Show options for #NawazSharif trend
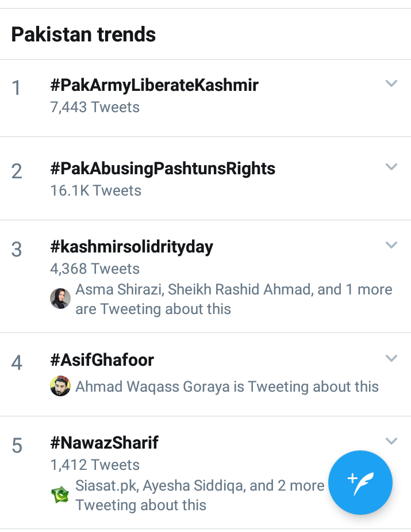Screen dimensions: 411x532 pos(391,442)
